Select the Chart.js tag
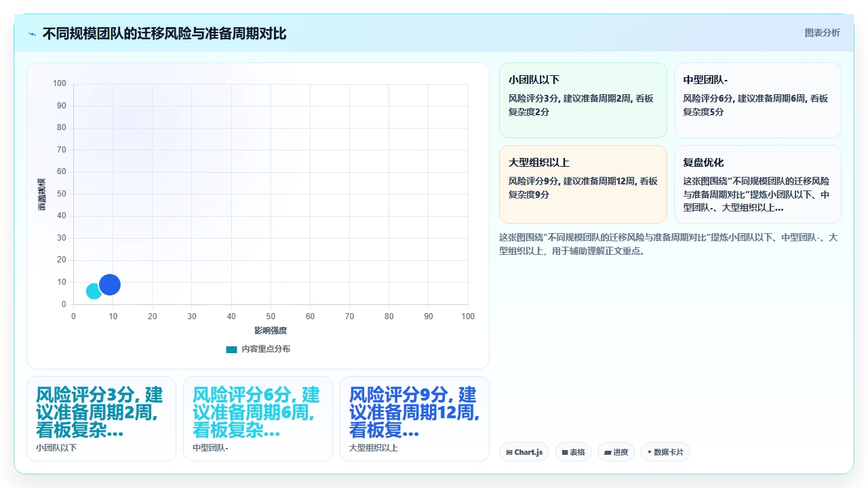868x488 pixels. (x=524, y=452)
